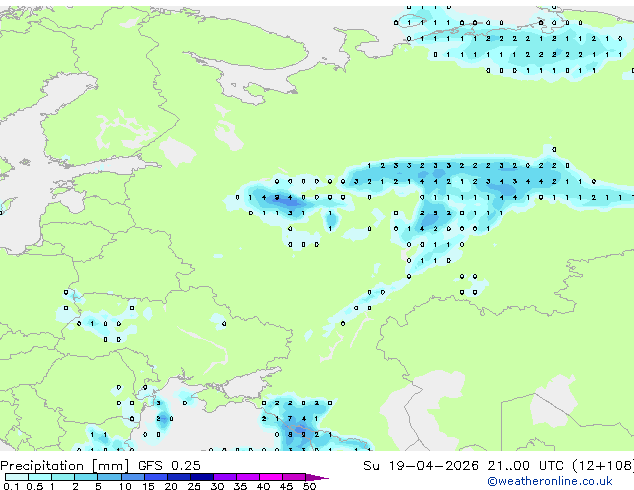Image resolution: width=634 pixels, height=490 pixels.
Task: Click the legend label '50'
Action: tap(309, 486)
